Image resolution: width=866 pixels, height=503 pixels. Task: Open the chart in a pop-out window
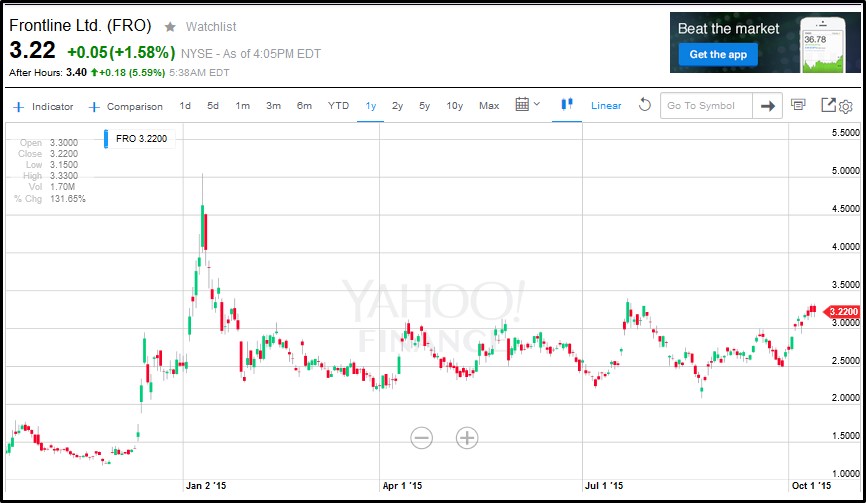(828, 104)
